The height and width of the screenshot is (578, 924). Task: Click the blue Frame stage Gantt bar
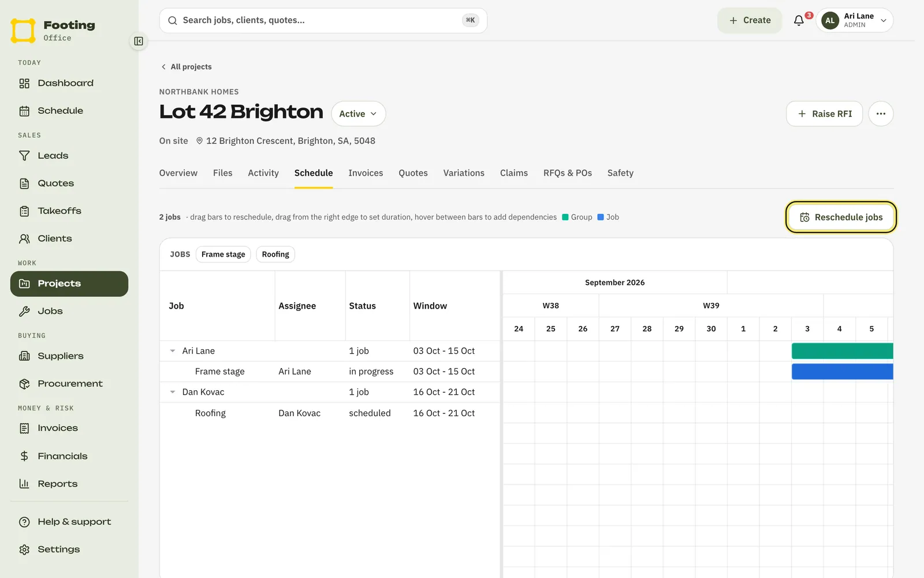click(x=842, y=372)
